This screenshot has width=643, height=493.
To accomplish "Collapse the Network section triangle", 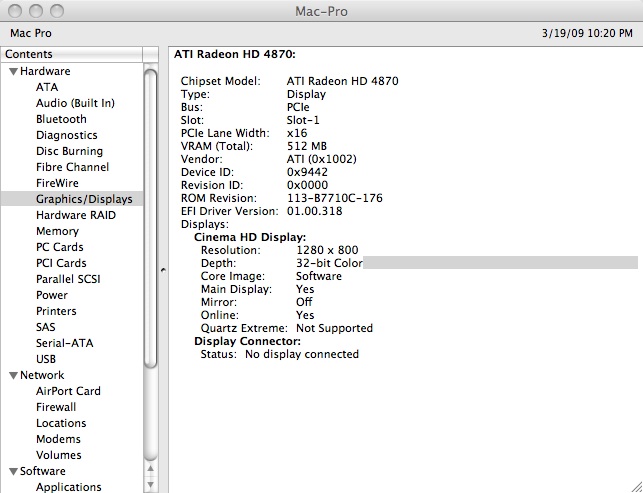I will coord(14,376).
